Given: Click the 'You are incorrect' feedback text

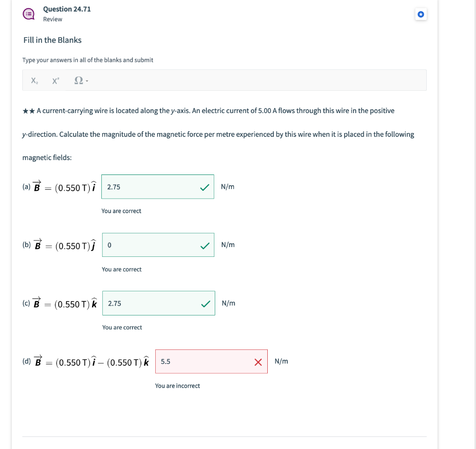Looking at the screenshot, I should coord(178,386).
